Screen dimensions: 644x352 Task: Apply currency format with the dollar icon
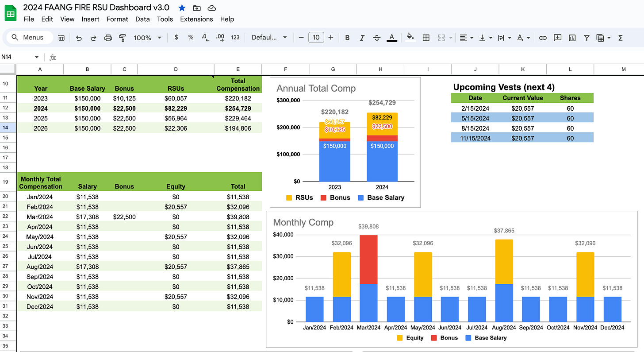click(x=176, y=38)
